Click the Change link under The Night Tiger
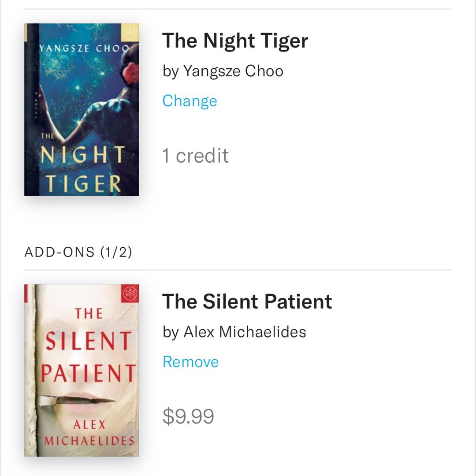 tap(190, 101)
